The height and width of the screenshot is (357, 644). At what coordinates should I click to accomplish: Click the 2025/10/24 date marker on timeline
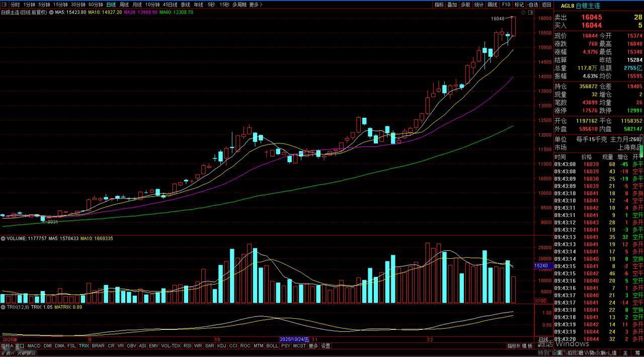[x=294, y=340]
